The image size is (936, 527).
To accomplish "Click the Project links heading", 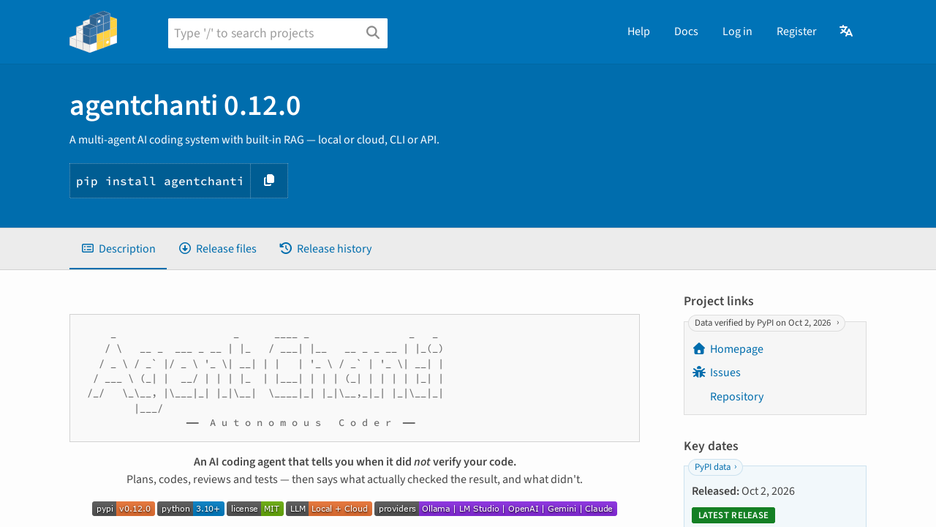I will (719, 301).
